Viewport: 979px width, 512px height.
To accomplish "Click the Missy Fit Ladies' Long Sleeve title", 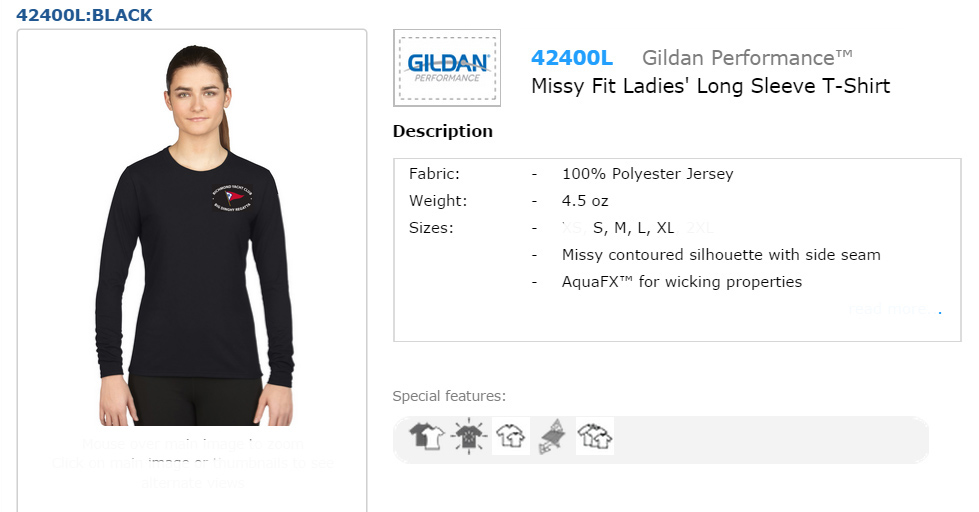I will (x=711, y=86).
